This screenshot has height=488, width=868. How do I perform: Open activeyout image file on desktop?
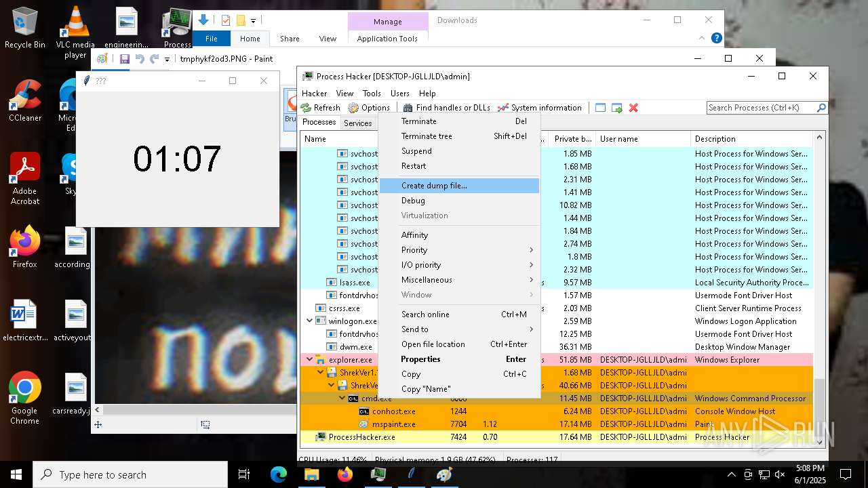[x=75, y=320]
